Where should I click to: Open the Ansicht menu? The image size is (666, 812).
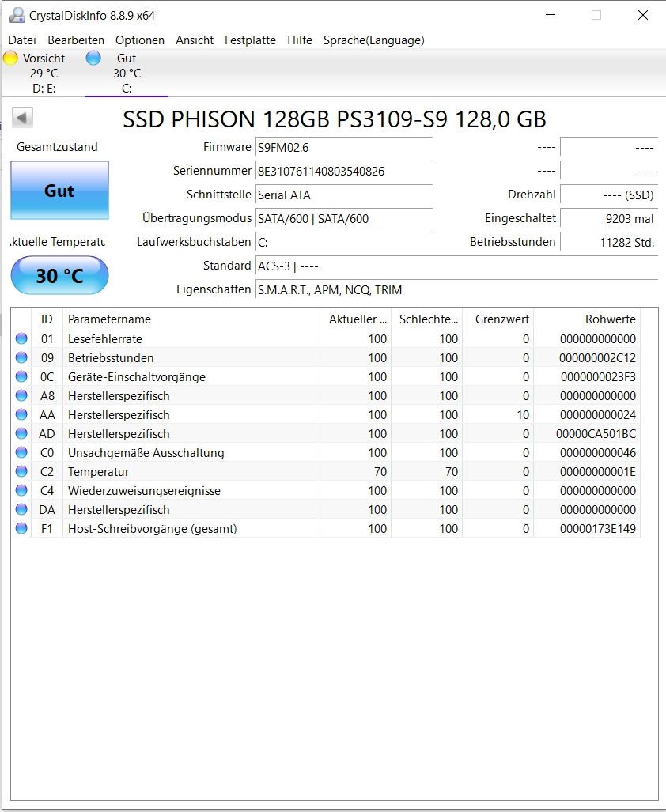195,40
